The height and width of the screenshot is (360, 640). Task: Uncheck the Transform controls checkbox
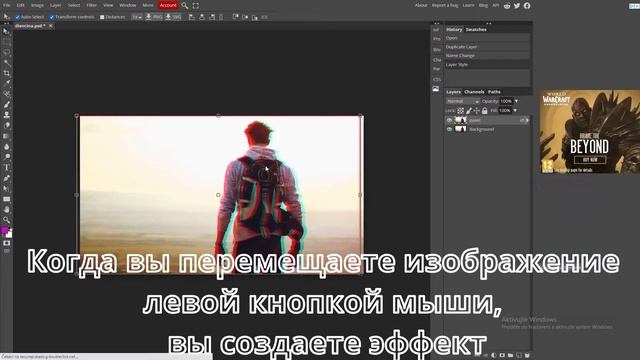52,17
